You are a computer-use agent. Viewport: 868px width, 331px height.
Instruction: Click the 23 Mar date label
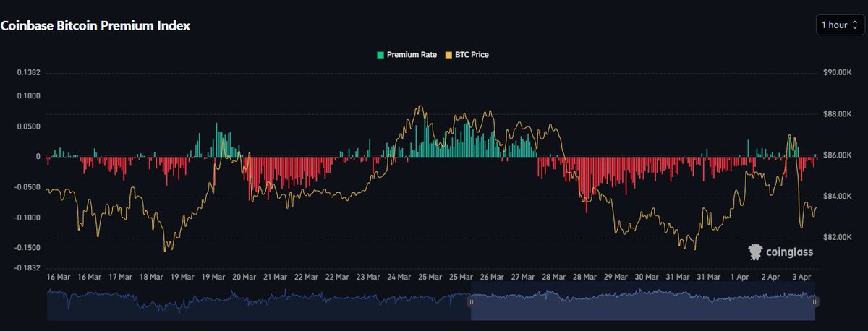[x=368, y=277]
